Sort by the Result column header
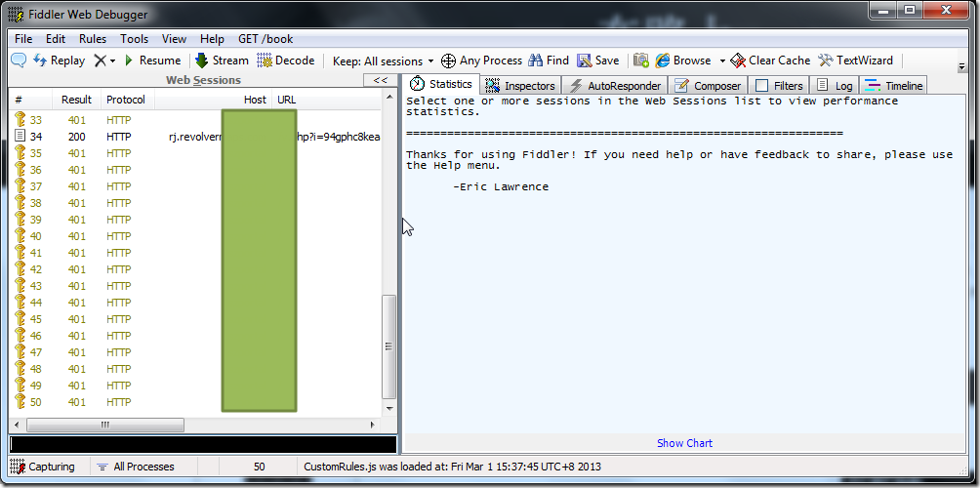 click(76, 100)
